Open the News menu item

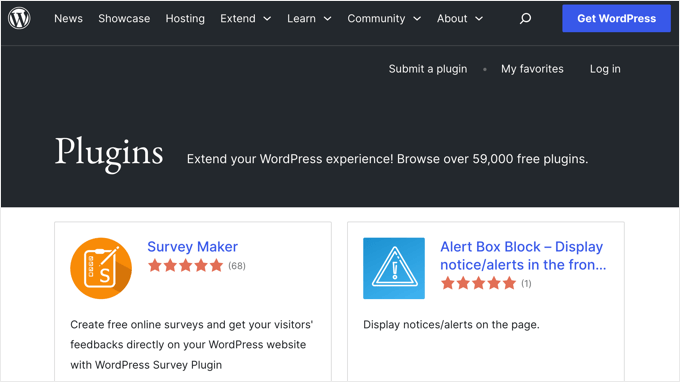pos(69,19)
